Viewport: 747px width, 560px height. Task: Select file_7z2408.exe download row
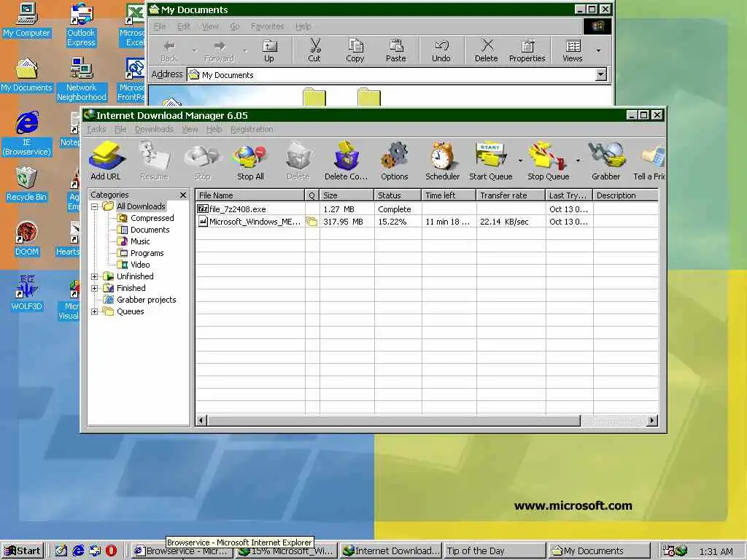427,209
